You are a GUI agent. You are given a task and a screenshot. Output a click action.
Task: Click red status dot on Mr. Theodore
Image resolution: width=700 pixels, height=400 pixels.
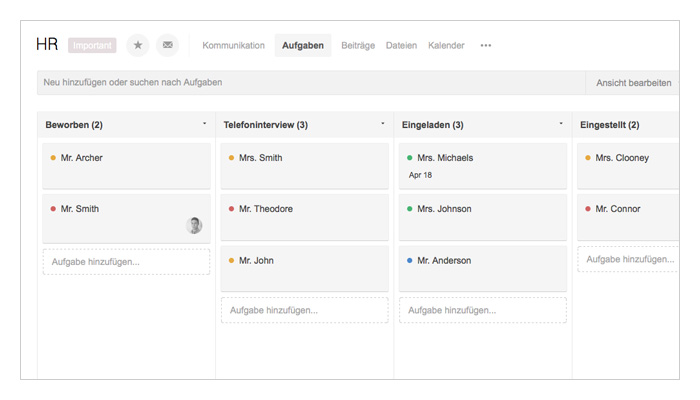[x=232, y=209]
